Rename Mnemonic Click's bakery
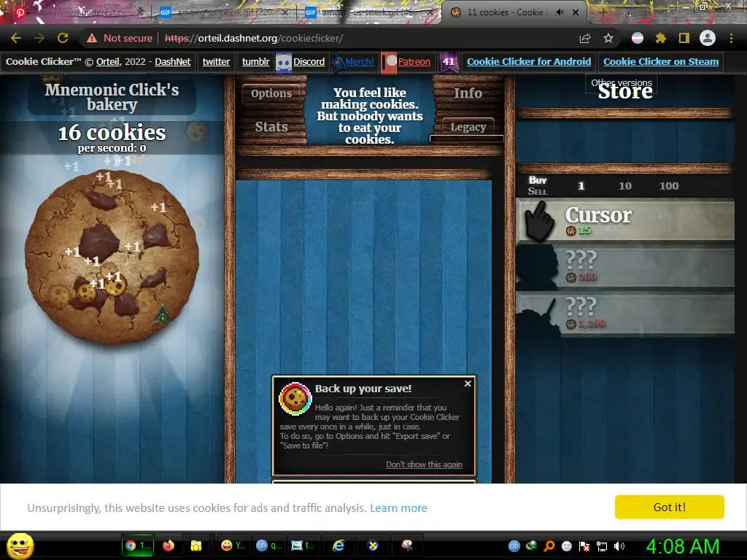The height and width of the screenshot is (560, 747). 112,97
